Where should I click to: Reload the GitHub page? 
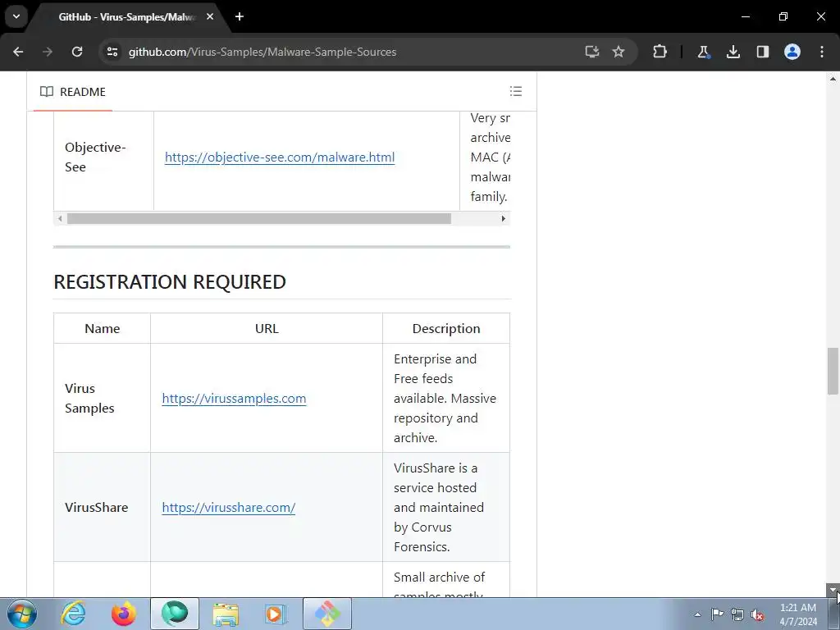[77, 52]
